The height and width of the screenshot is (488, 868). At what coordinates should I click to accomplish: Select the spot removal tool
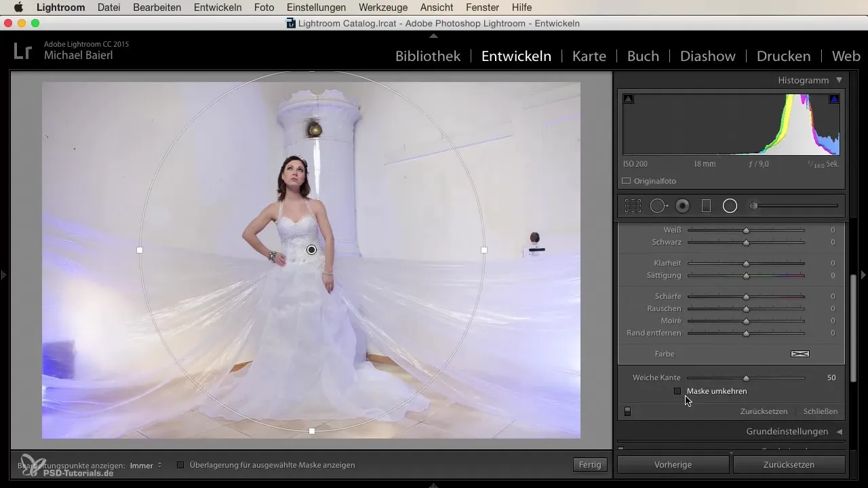pyautogui.click(x=659, y=206)
